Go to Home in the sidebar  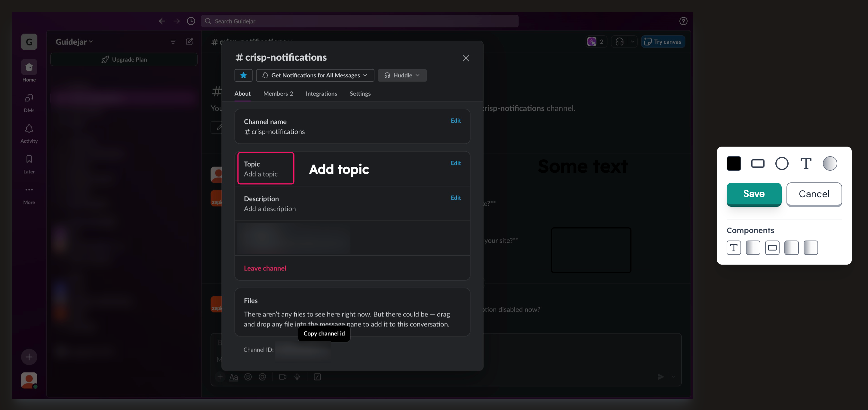tap(29, 71)
